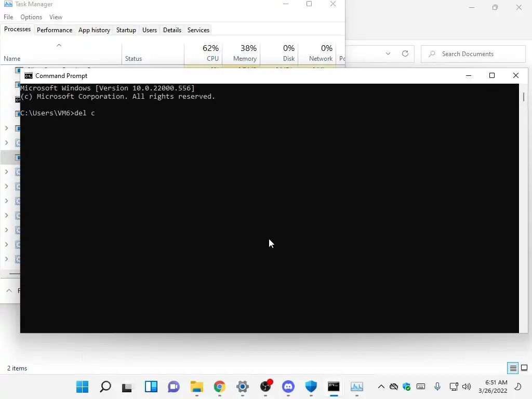Open Settings gear on taskbar
Viewport: 532px width, 399px height.
pyautogui.click(x=242, y=387)
